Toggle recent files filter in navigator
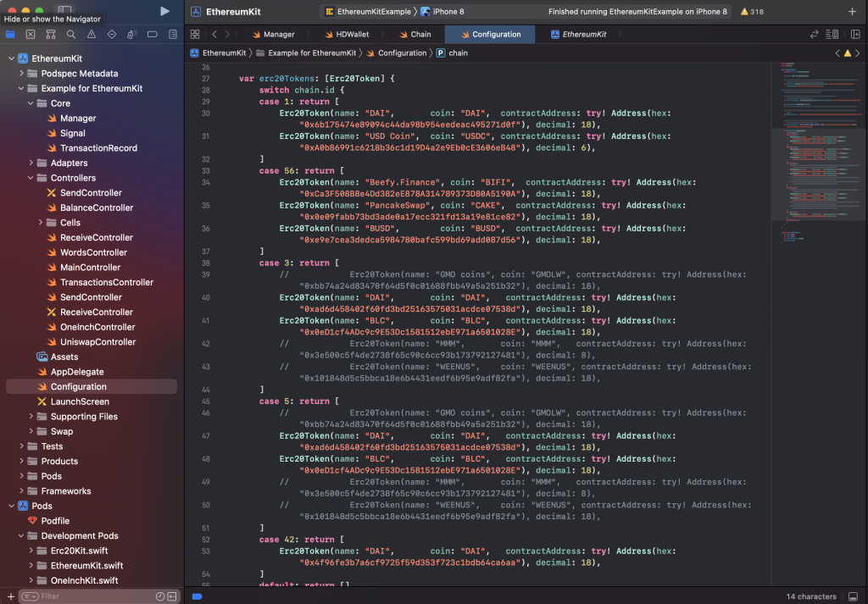The image size is (868, 604). click(159, 596)
